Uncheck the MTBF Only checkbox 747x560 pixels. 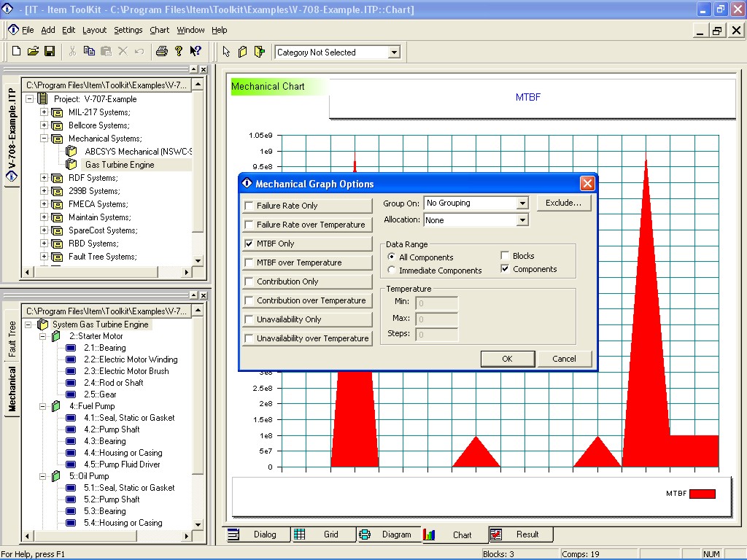pos(249,244)
